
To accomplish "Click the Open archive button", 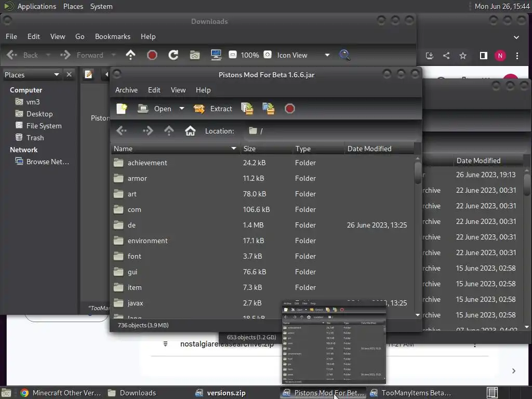I will [x=155, y=109].
